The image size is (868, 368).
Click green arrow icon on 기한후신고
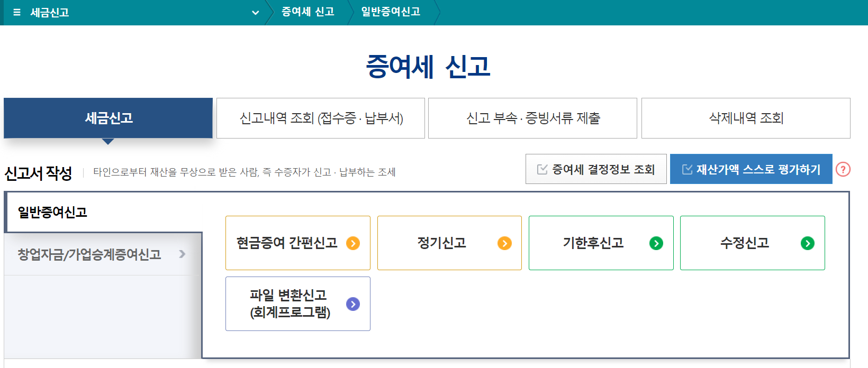coord(656,243)
